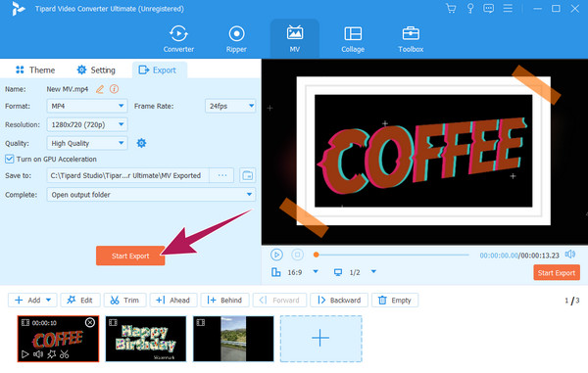Open the Collage module
Viewport: 588px width, 373px height.
(x=353, y=38)
